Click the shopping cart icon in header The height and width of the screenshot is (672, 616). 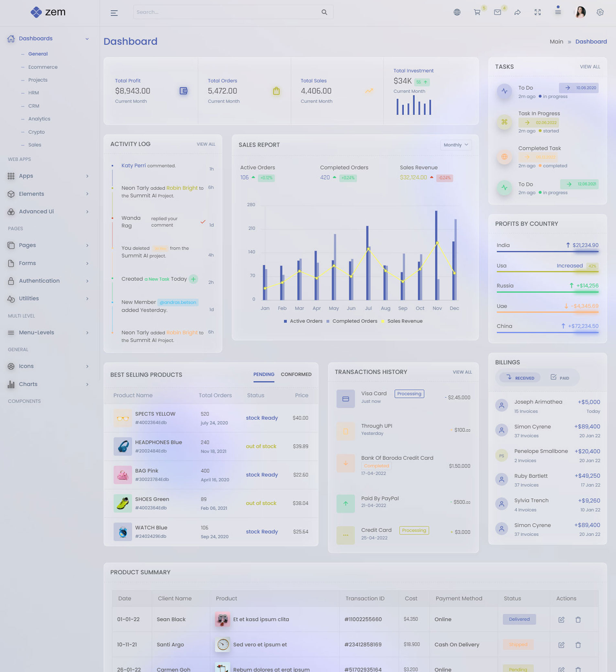[477, 12]
